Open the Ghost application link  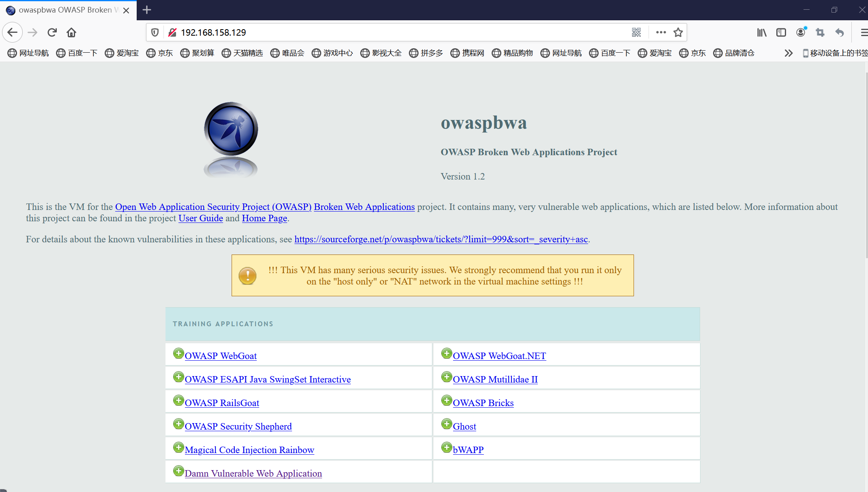[x=464, y=426]
